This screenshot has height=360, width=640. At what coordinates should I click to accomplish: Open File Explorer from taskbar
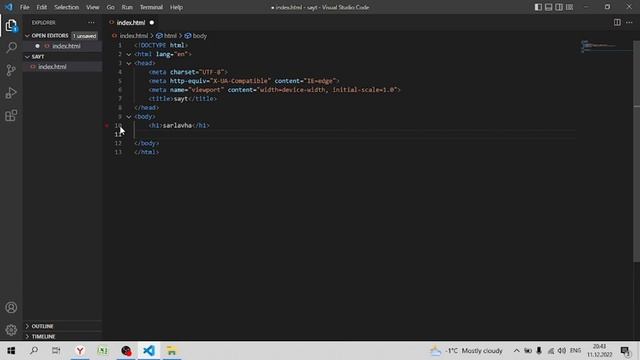(x=172, y=351)
